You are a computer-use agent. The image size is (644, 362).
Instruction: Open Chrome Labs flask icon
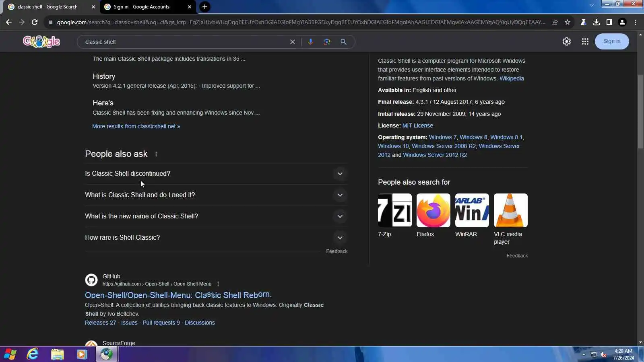coord(583,22)
